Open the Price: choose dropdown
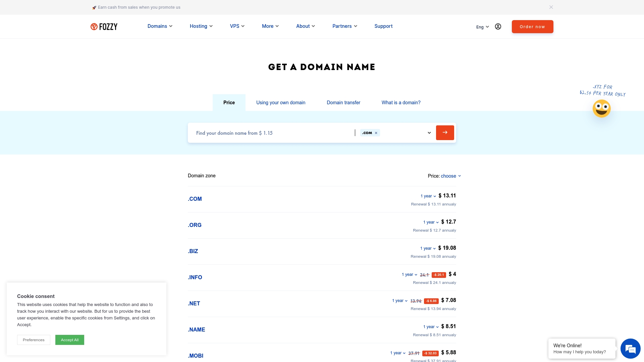This screenshot has width=644, height=362. pos(450,176)
